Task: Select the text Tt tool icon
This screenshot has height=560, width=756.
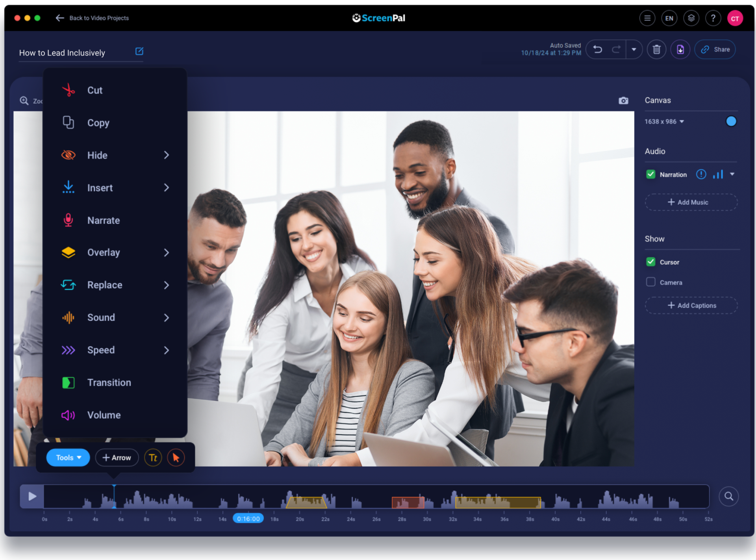Action: pyautogui.click(x=153, y=458)
